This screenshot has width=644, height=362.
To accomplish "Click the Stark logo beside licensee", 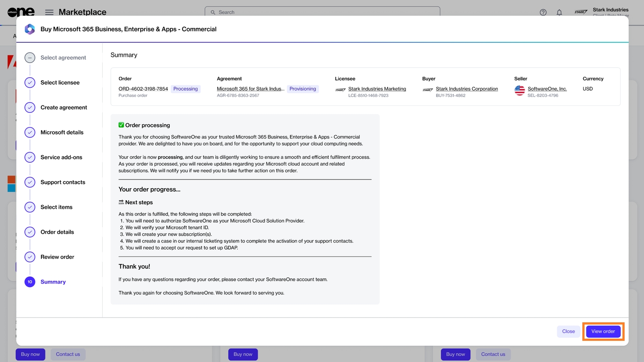I will (340, 90).
